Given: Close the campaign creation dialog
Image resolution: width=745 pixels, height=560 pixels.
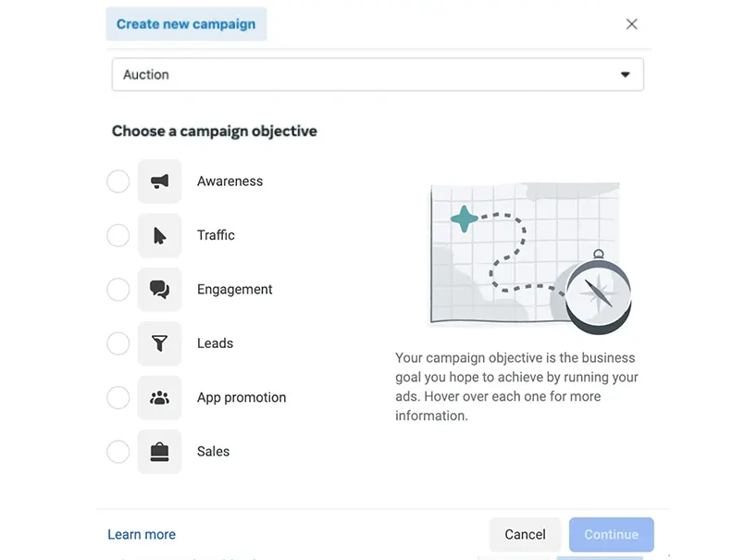Looking at the screenshot, I should click(631, 24).
